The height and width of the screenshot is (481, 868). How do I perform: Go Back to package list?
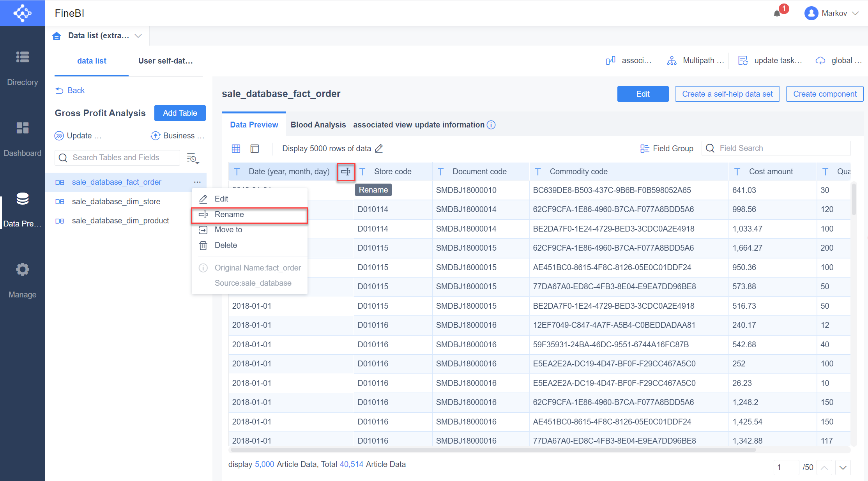70,90
